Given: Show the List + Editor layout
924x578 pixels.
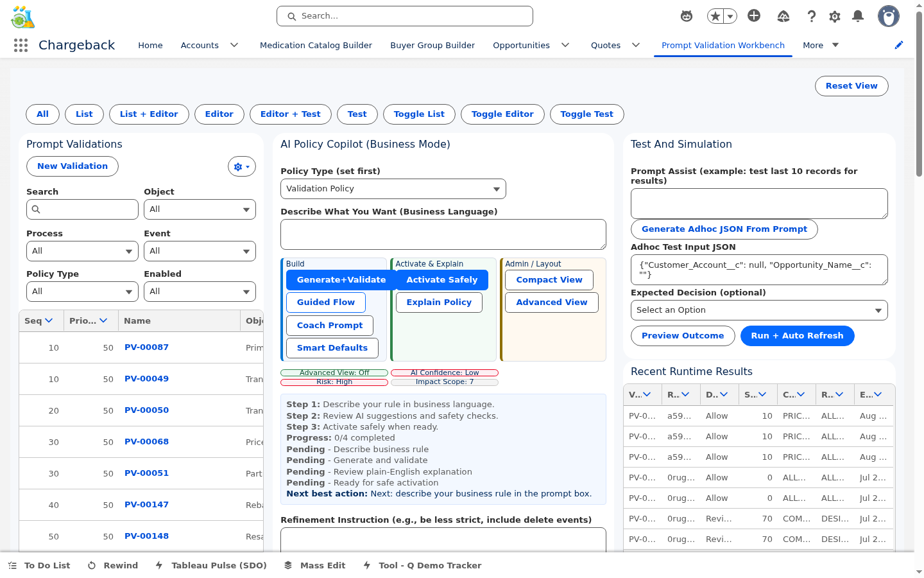Looking at the screenshot, I should 149,114.
